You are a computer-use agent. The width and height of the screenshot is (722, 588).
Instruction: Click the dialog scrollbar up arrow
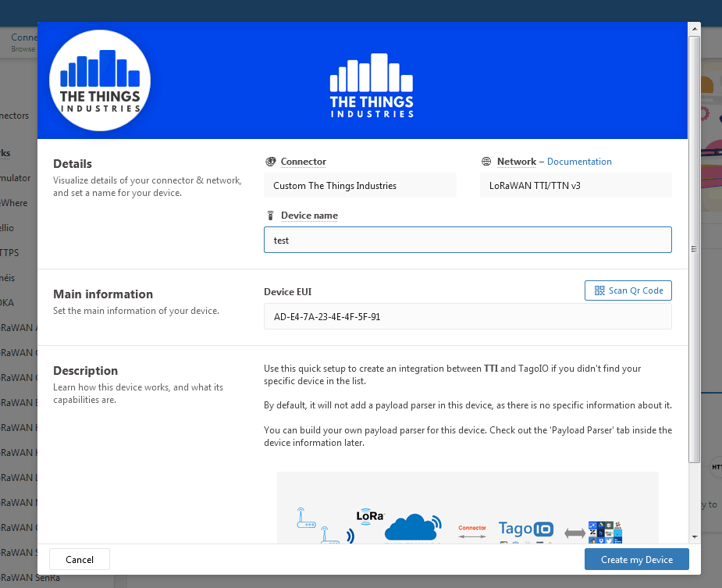(695, 29)
